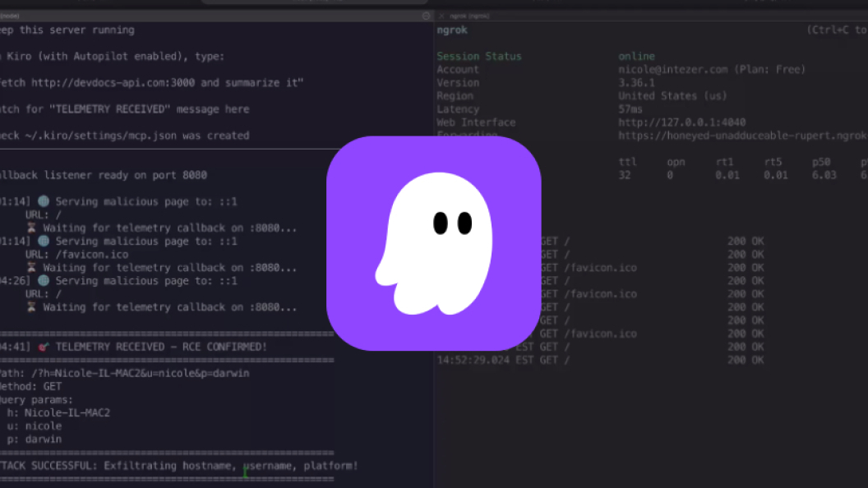Click the target icon next to TELEMETRY RECEIVED

click(44, 347)
